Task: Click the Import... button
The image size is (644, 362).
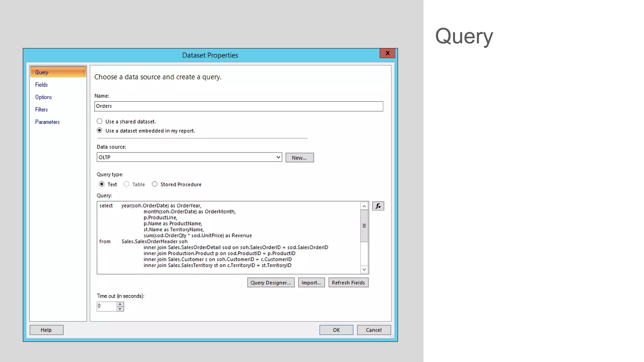Action: click(x=311, y=282)
